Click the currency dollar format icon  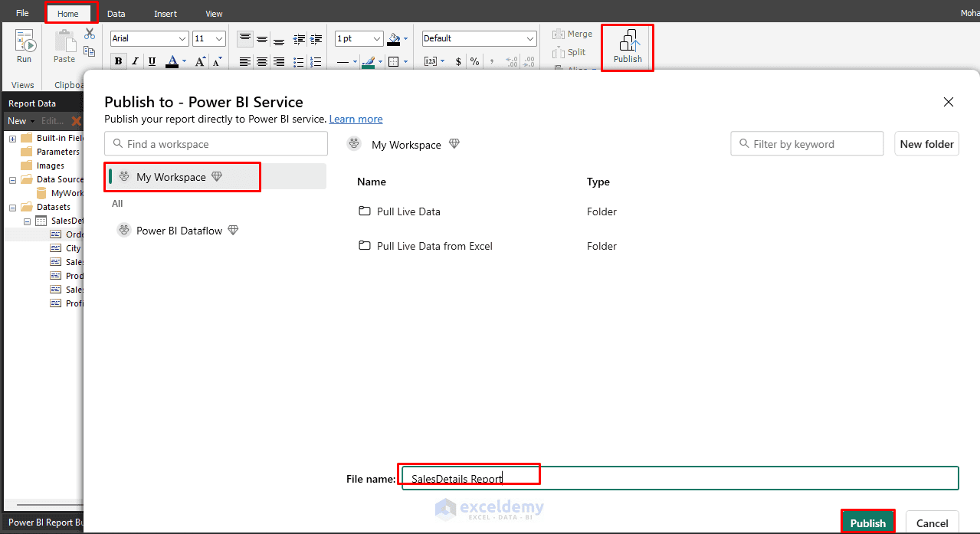[458, 61]
